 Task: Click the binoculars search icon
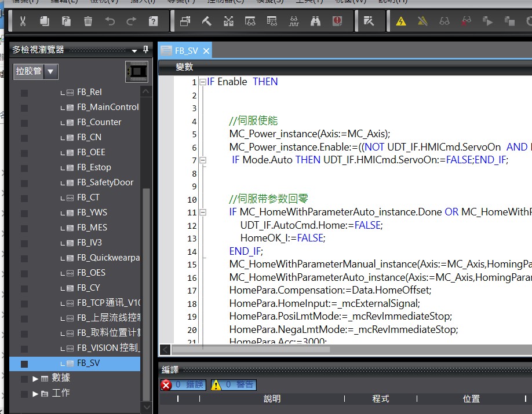pos(315,21)
